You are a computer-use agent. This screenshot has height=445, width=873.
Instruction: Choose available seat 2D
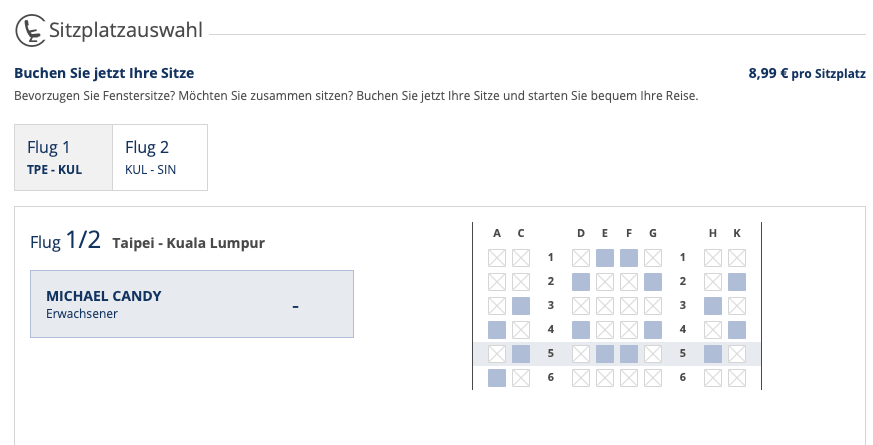click(x=581, y=282)
